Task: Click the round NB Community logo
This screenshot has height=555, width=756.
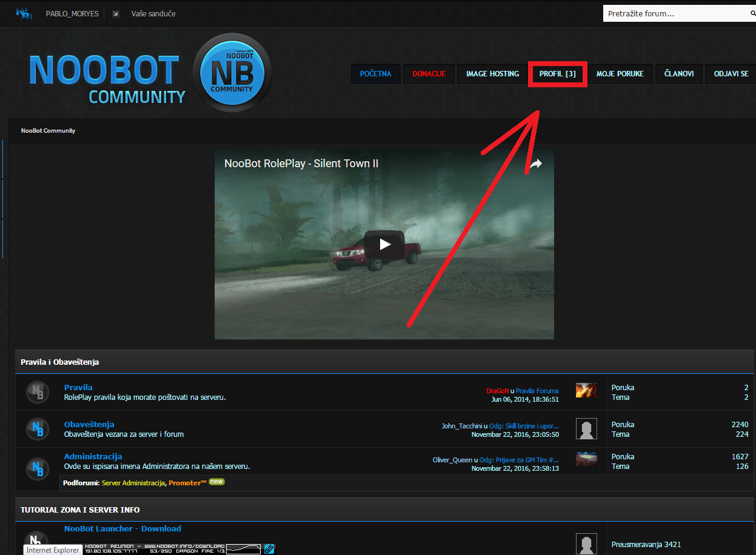Action: tap(232, 73)
